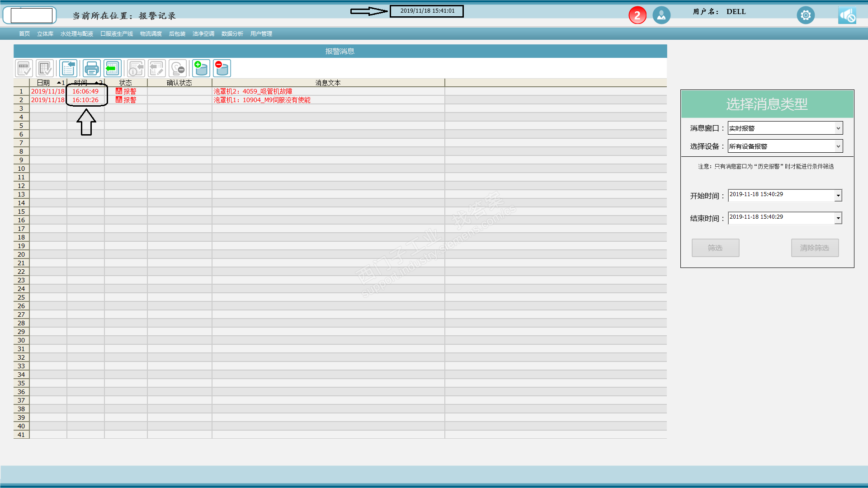Expand the 消息窗口 dropdown showing 实时报警
The width and height of the screenshot is (868, 488).
pyautogui.click(x=838, y=128)
